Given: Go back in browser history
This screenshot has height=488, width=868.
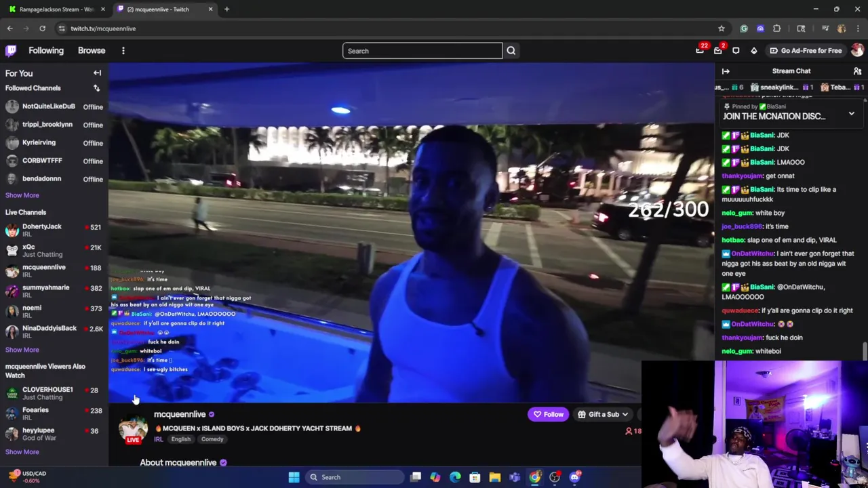Looking at the screenshot, I should 9,28.
